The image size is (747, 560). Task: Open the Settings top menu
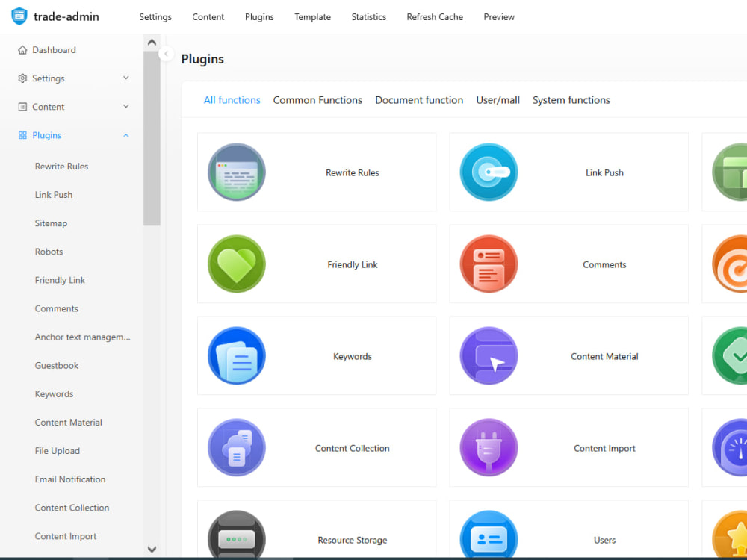155,16
